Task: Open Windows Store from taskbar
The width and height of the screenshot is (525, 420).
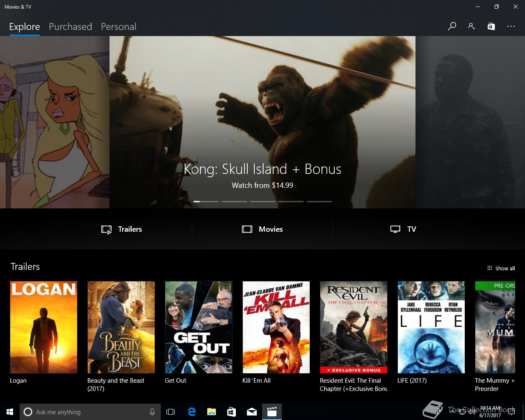Action: tap(231, 412)
